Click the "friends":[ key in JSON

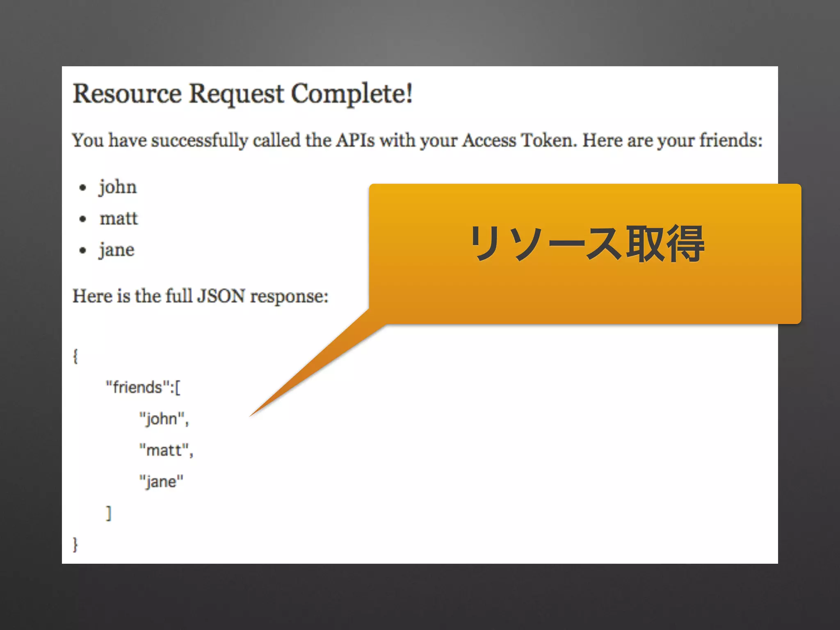(x=143, y=387)
